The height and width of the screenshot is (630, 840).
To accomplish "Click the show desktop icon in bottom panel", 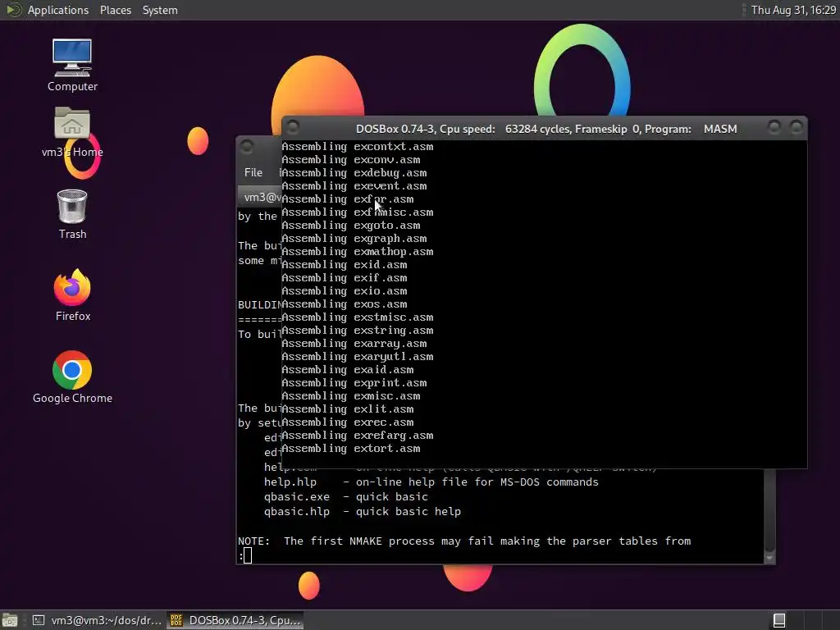I will pos(10,620).
